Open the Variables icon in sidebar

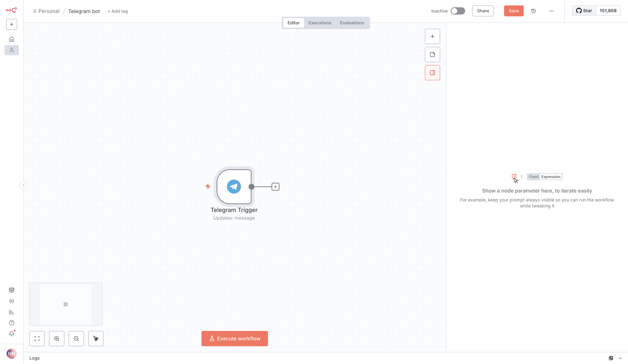click(11, 301)
